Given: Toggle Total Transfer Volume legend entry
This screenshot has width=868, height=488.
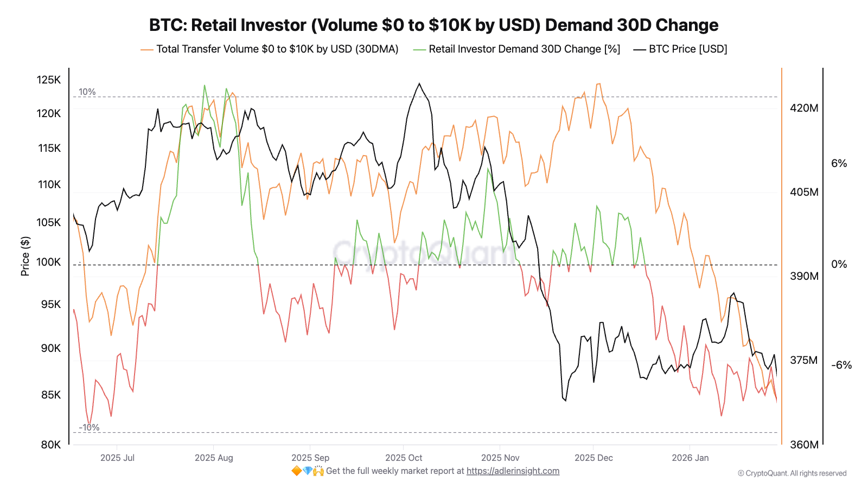Looking at the screenshot, I should (277, 49).
